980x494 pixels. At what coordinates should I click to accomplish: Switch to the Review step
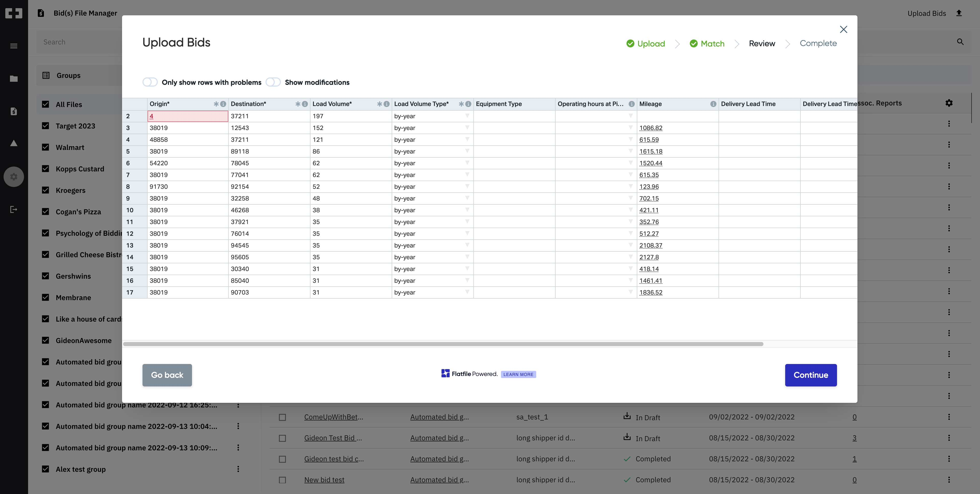click(762, 43)
